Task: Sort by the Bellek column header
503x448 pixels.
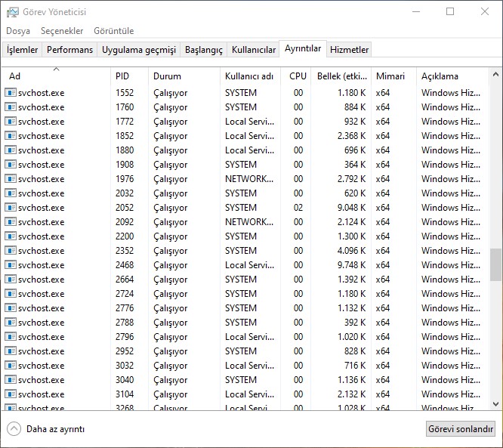Action: (341, 76)
